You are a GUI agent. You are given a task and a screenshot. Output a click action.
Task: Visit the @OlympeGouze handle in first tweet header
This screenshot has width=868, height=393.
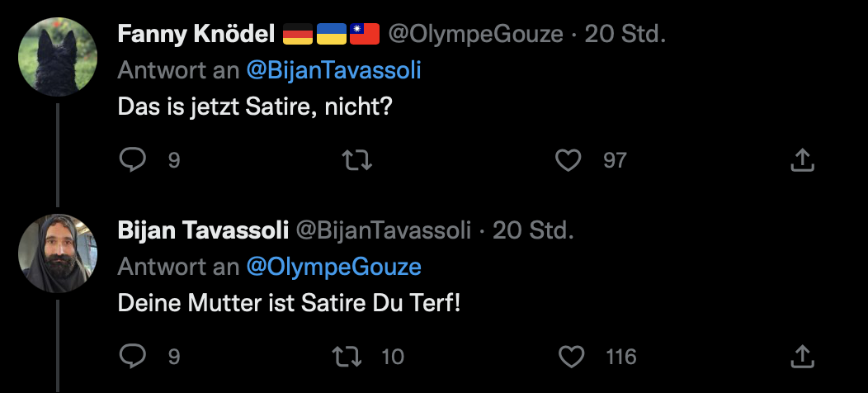point(476,34)
